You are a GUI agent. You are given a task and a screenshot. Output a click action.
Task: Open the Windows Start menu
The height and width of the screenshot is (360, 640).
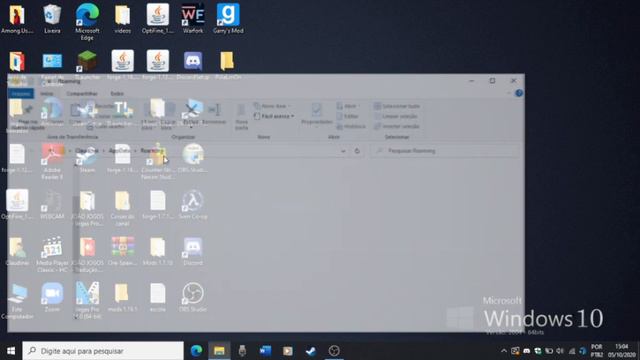(11, 351)
